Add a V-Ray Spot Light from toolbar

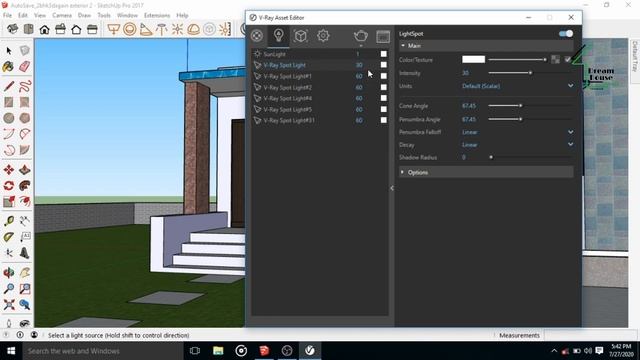(x=146, y=29)
